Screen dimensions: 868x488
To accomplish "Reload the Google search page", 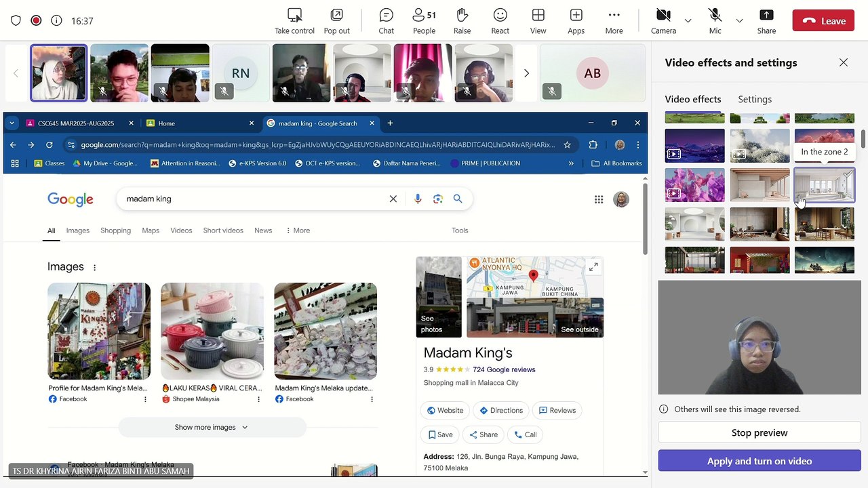I will point(49,144).
